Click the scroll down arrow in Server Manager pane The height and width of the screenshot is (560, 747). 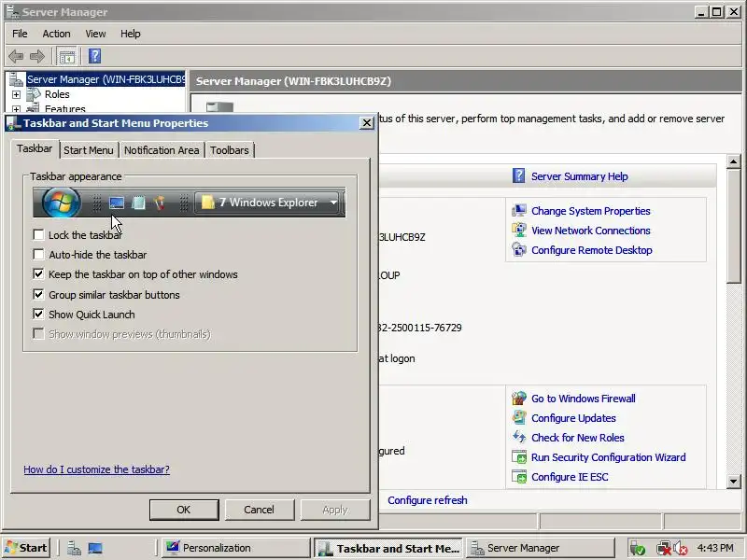point(734,481)
